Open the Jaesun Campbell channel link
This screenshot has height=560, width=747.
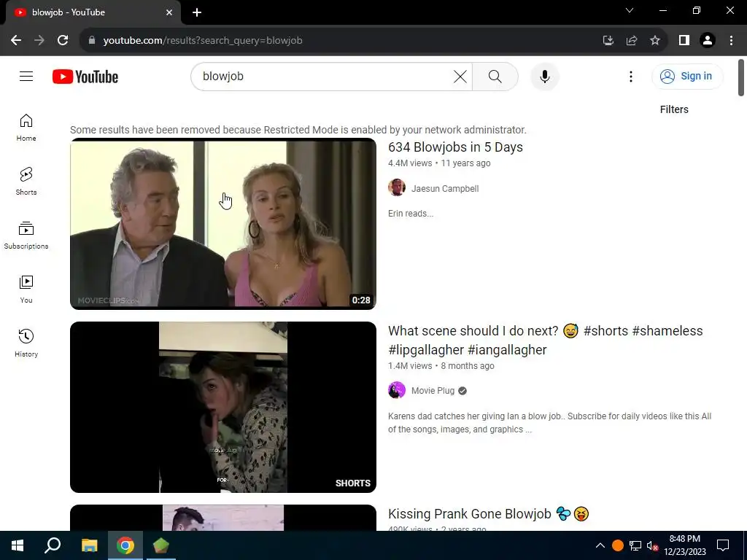445,189
